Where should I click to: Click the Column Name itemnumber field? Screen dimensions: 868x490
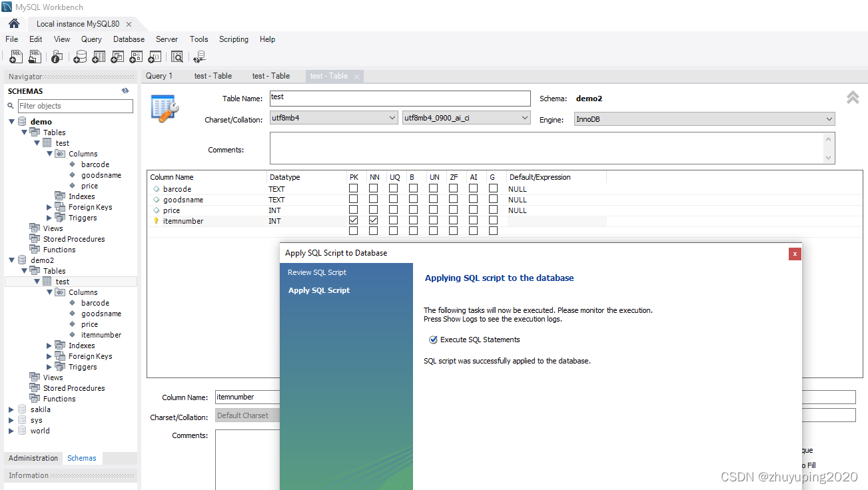247,397
